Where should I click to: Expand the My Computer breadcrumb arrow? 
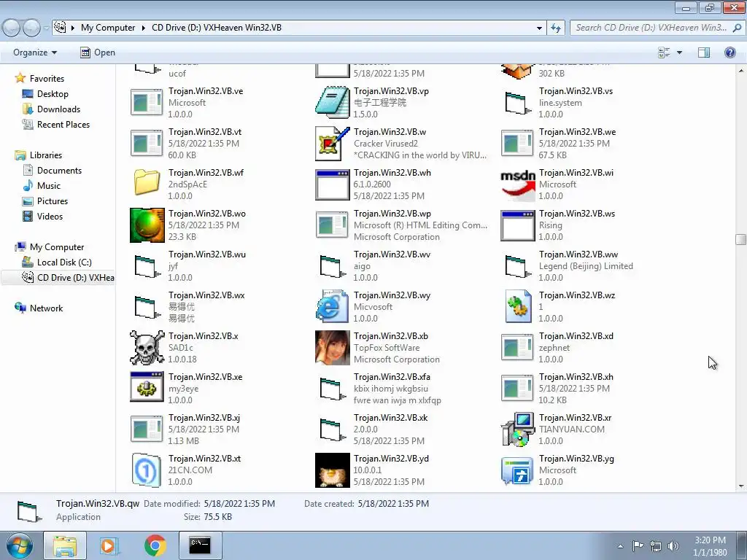tap(143, 28)
